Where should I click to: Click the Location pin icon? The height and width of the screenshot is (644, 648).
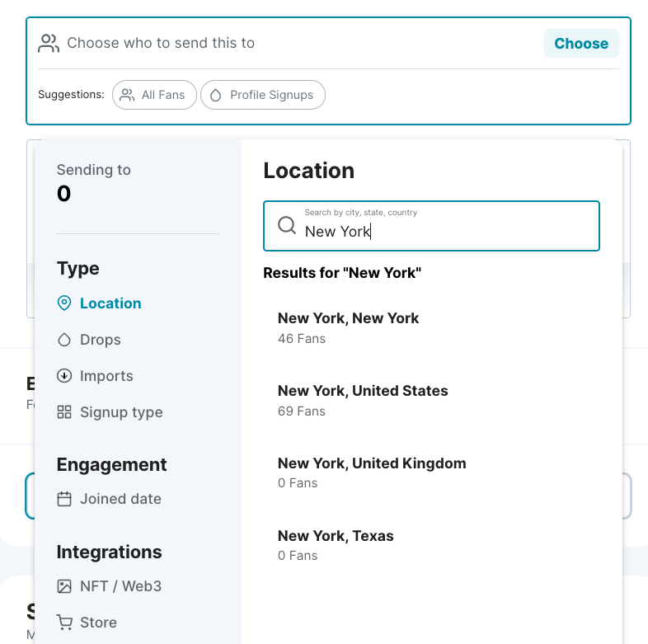64,303
